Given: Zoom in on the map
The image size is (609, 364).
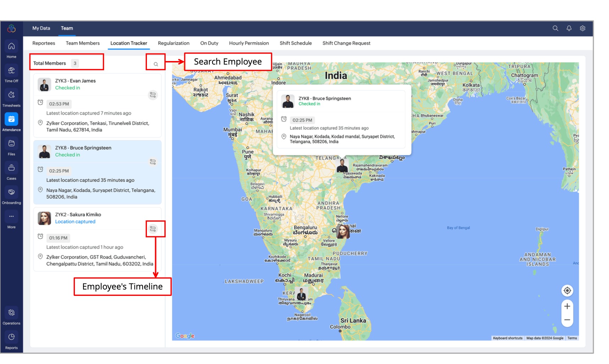Looking at the screenshot, I should 567,306.
